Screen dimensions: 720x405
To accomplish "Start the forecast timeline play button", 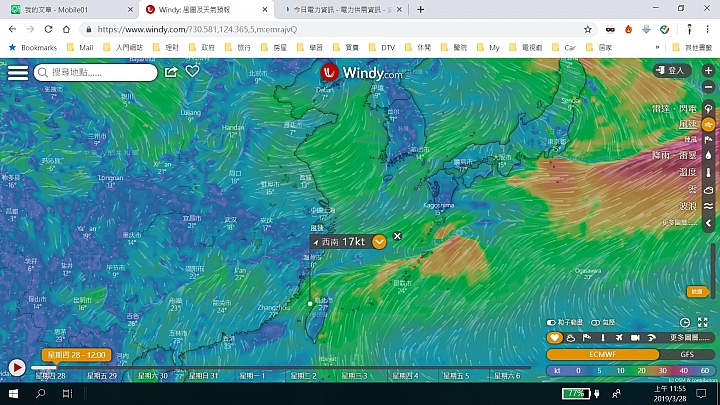I will coord(17,368).
